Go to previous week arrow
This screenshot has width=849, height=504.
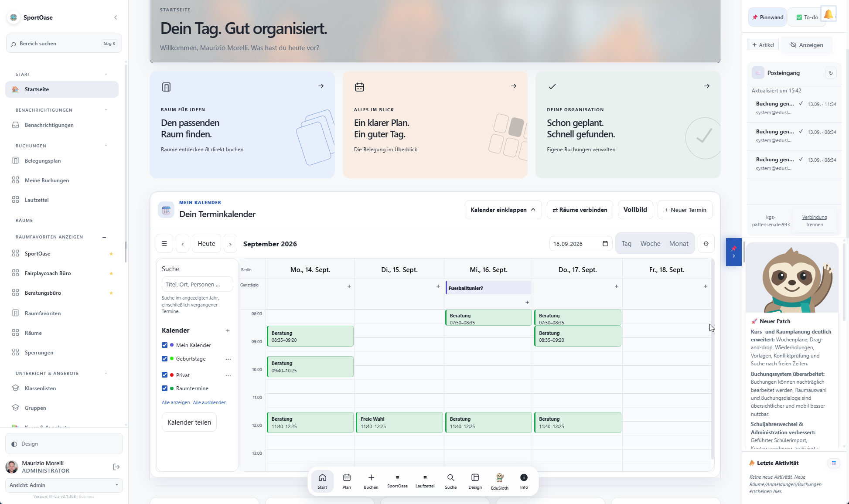182,244
